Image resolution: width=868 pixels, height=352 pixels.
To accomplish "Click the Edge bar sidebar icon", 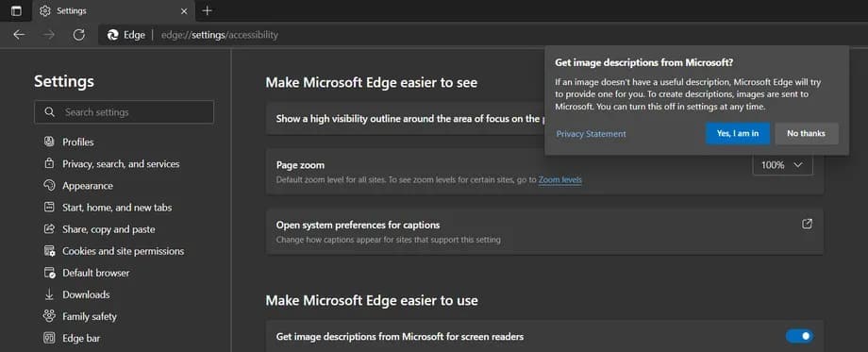I will tap(49, 338).
